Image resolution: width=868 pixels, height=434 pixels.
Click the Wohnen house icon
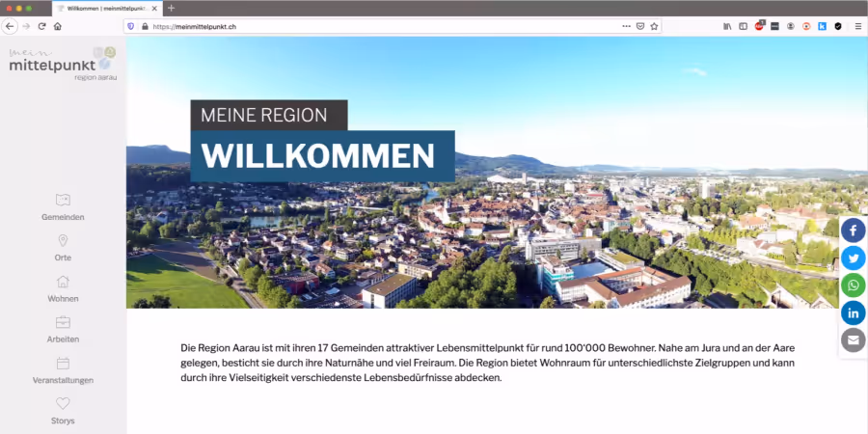(63, 282)
